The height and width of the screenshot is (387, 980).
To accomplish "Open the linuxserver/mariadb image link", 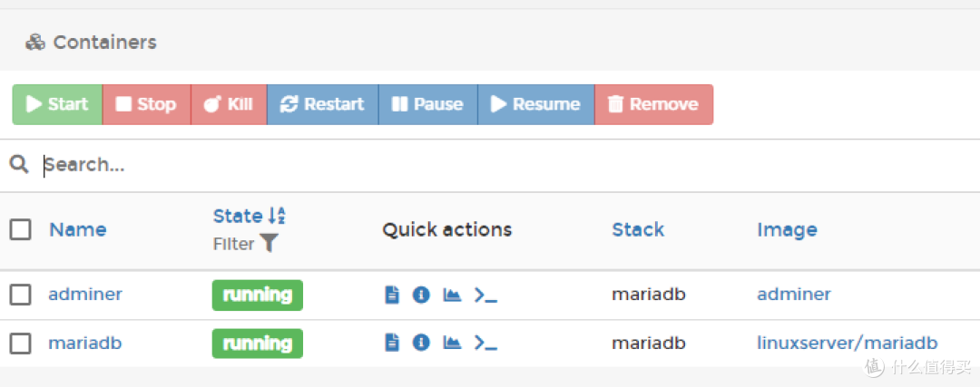I will coord(847,343).
